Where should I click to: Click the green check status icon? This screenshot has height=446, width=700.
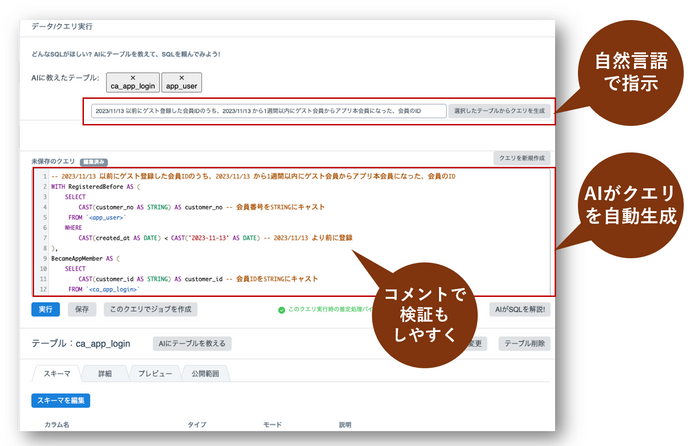click(281, 310)
